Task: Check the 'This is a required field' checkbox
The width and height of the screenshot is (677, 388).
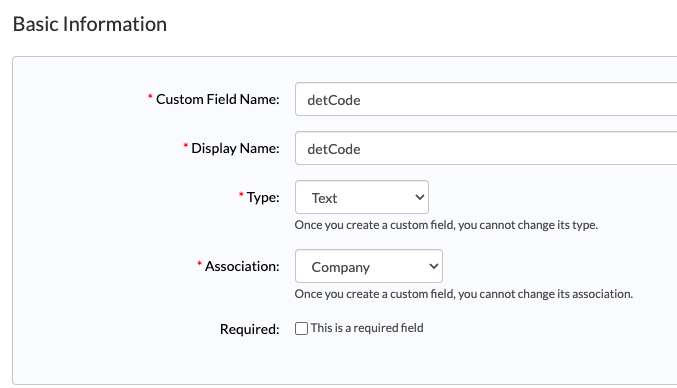Action: point(301,328)
